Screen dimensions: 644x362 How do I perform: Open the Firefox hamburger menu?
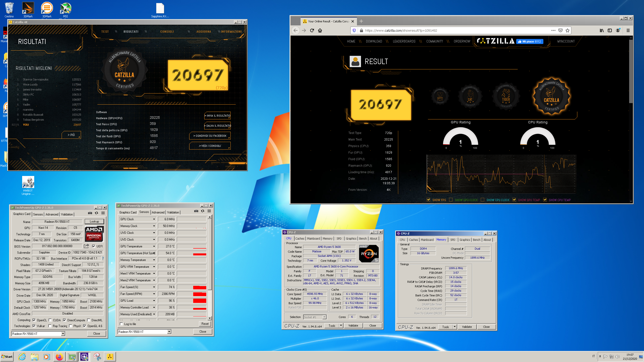628,30
